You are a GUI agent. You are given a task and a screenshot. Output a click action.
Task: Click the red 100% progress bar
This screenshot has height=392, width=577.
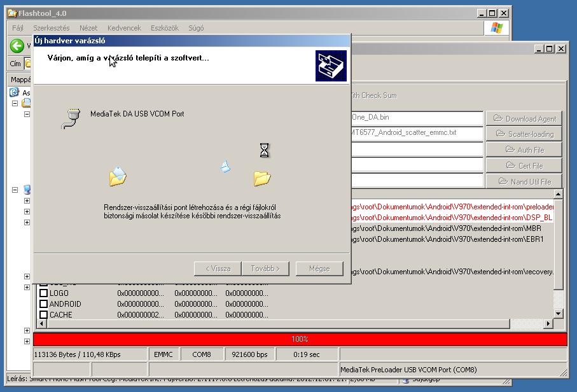300,339
